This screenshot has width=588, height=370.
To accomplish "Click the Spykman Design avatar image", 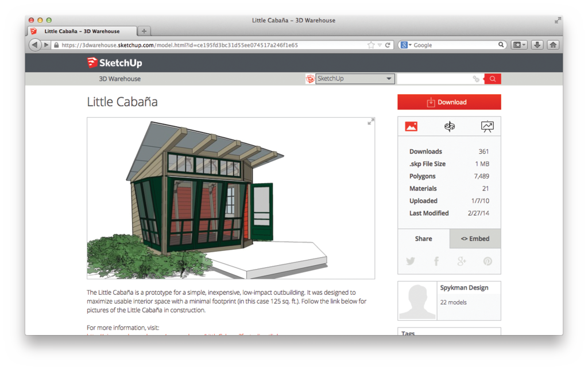I will coord(417,301).
